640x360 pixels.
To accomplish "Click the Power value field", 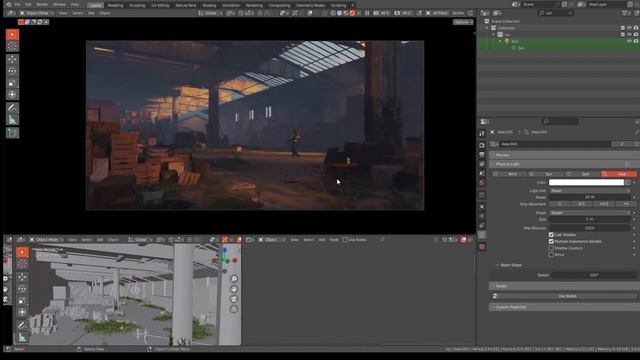I will point(589,197).
